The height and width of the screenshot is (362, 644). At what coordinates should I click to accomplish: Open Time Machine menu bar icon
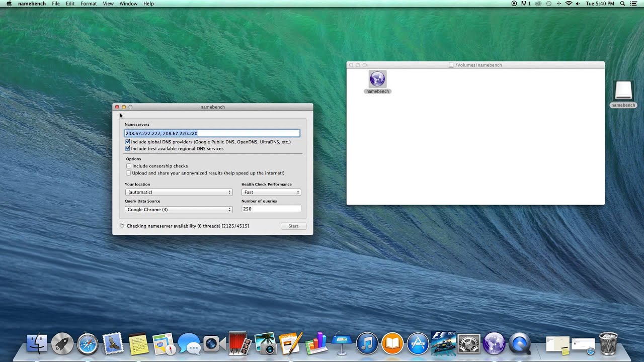[x=548, y=4]
